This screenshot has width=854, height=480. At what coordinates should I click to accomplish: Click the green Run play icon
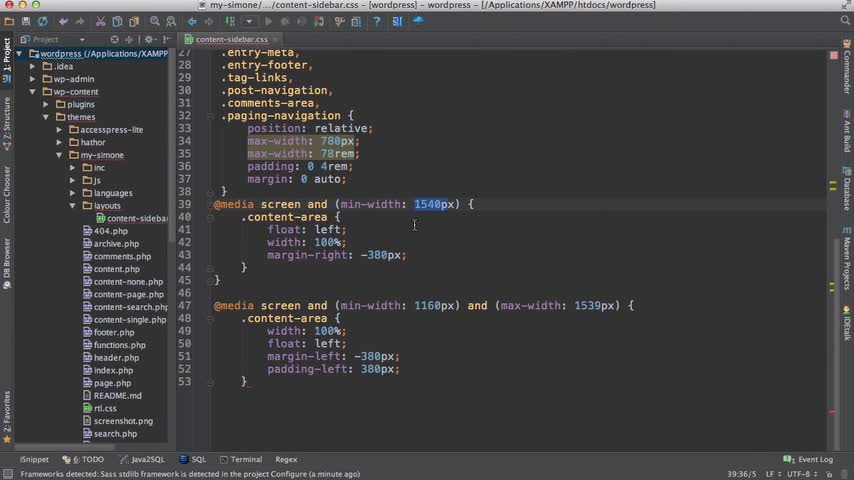pos(268,21)
